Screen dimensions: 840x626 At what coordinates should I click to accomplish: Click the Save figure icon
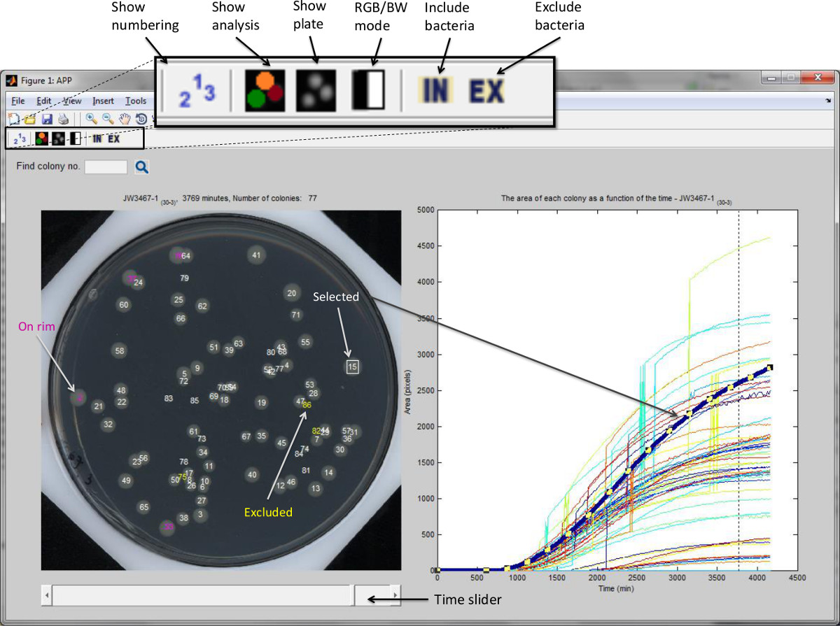click(x=47, y=119)
